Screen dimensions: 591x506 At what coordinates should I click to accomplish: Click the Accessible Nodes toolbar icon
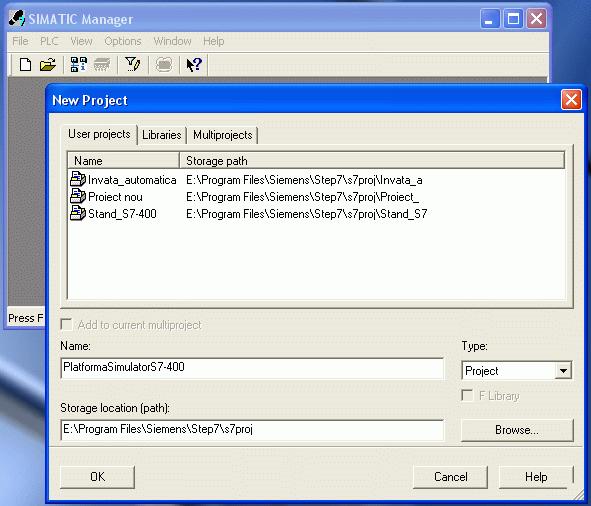78,64
